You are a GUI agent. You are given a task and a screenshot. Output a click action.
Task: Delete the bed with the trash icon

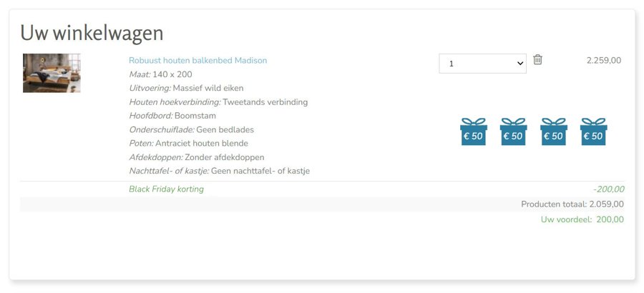pos(537,60)
